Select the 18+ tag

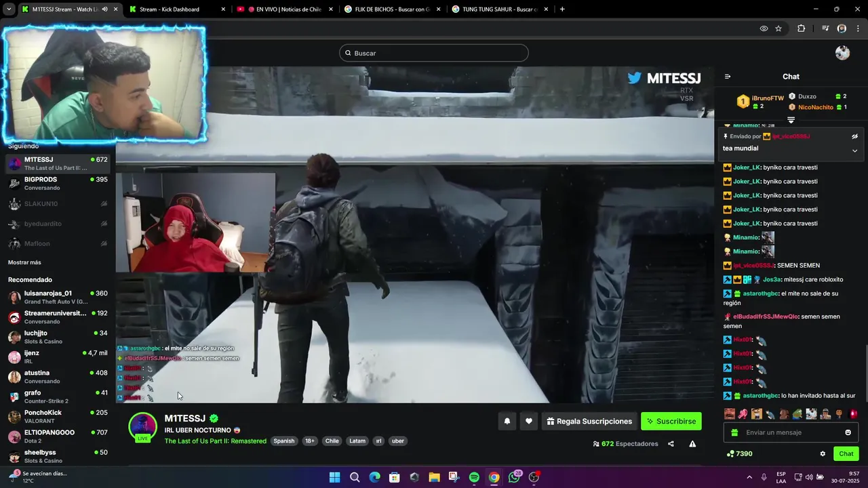tap(310, 441)
